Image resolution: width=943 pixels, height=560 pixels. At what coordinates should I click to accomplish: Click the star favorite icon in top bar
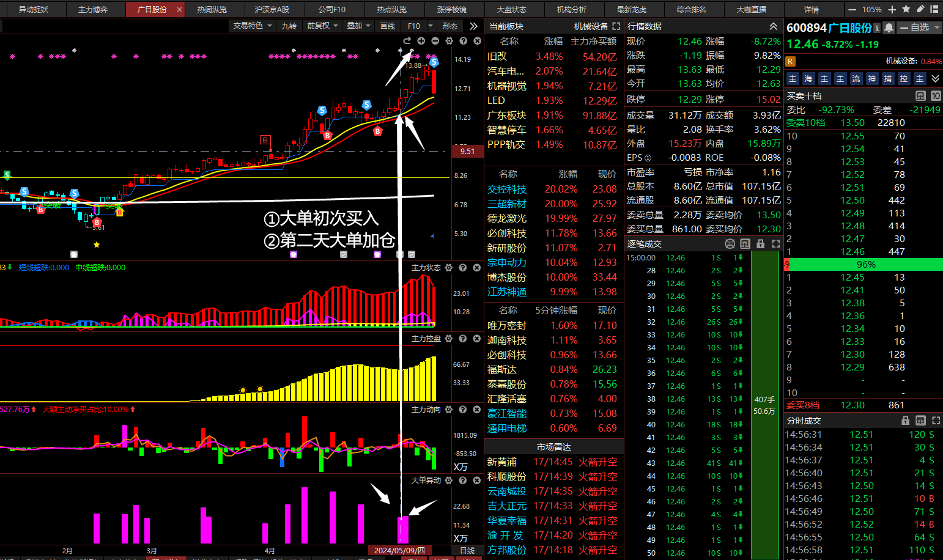906,9
